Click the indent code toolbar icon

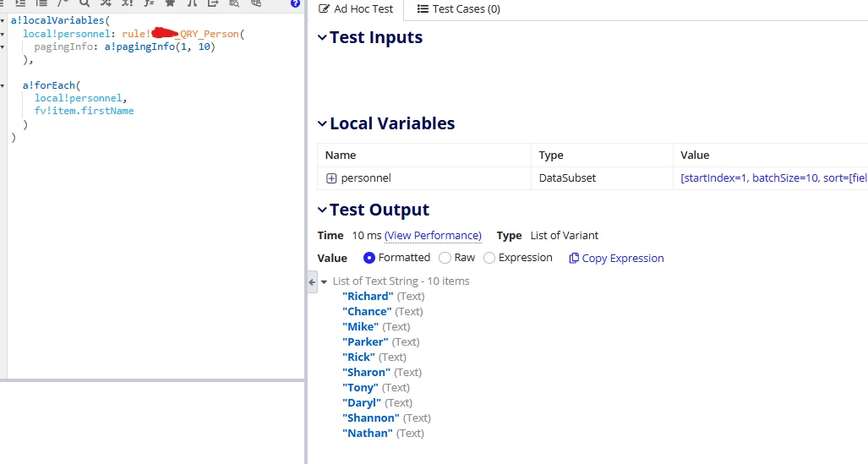pyautogui.click(x=20, y=3)
